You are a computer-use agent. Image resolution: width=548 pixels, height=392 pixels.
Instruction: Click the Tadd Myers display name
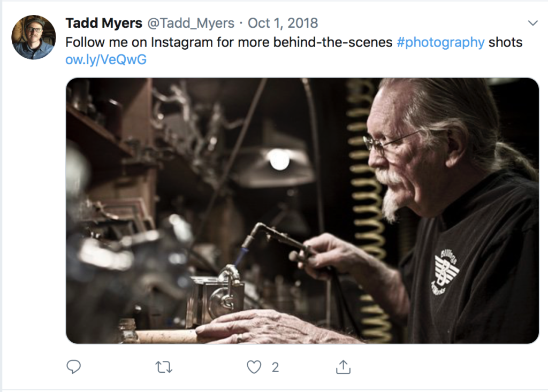[104, 24]
